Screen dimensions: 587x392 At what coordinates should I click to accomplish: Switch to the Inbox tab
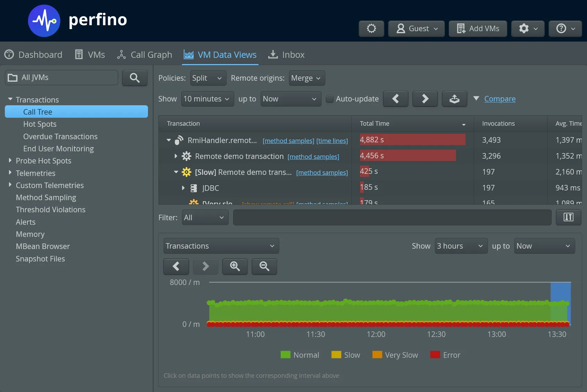(x=286, y=54)
